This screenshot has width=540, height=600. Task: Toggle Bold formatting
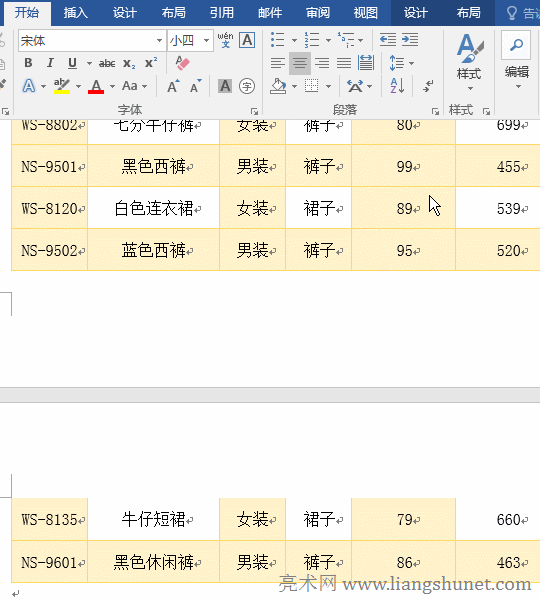[28, 63]
